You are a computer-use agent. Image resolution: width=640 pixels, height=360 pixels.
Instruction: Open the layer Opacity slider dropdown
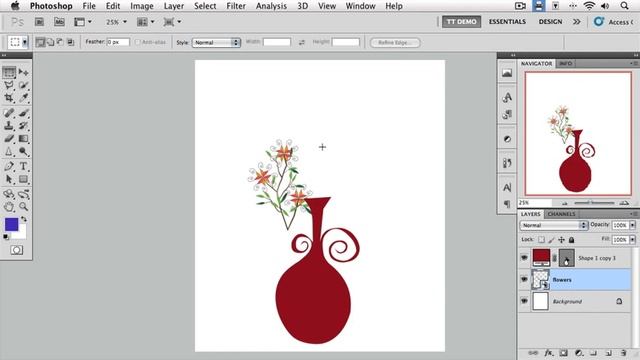632,225
